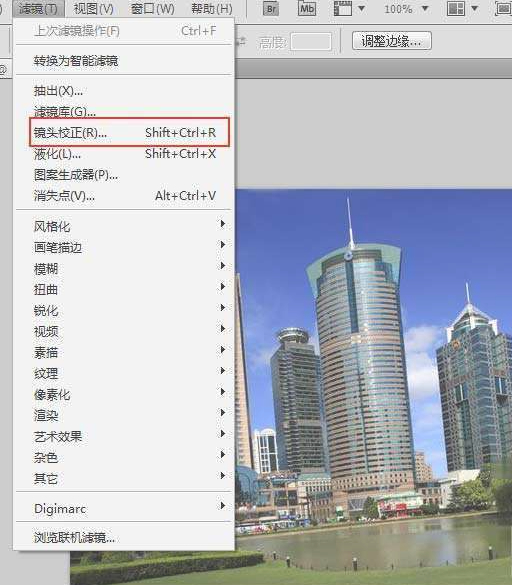Screen dimensions: 512x585
Task: Select 抽出(X)... filter entry
Action: pos(124,90)
